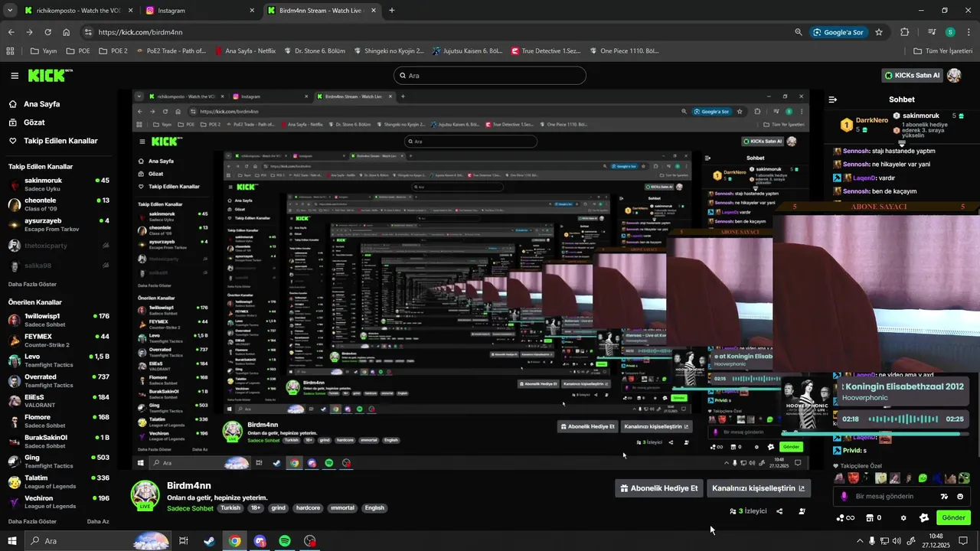The width and height of the screenshot is (980, 551).
Task: Open the Yayın bookmarks folder
Action: coord(44,51)
